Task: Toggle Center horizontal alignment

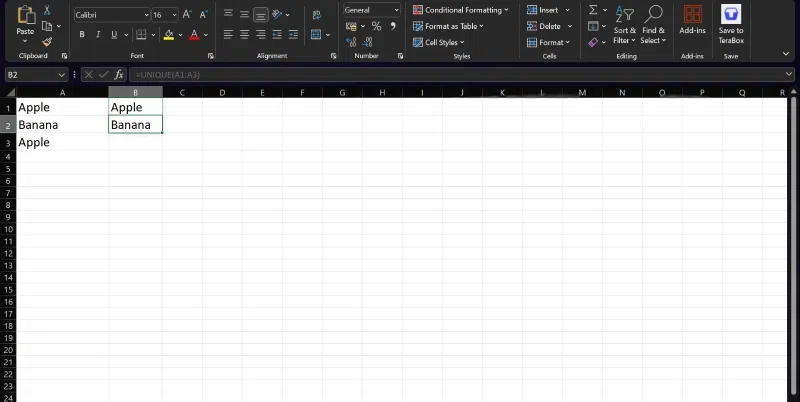Action: point(244,35)
